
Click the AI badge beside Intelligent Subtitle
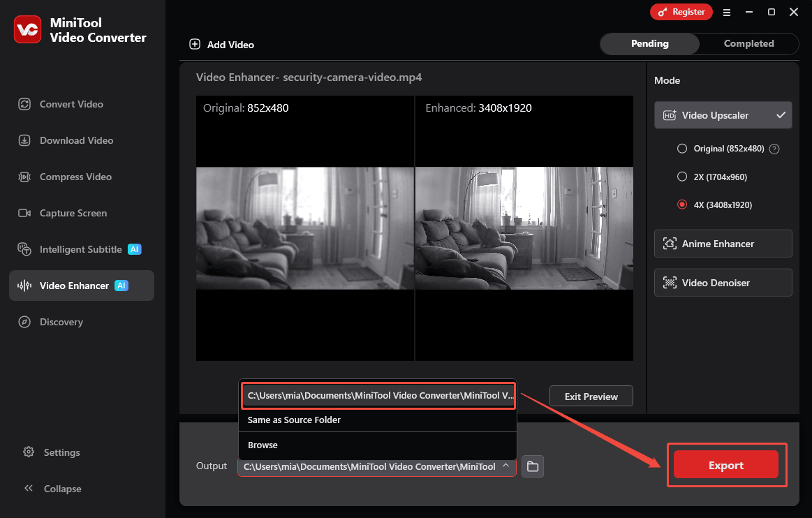tap(135, 249)
